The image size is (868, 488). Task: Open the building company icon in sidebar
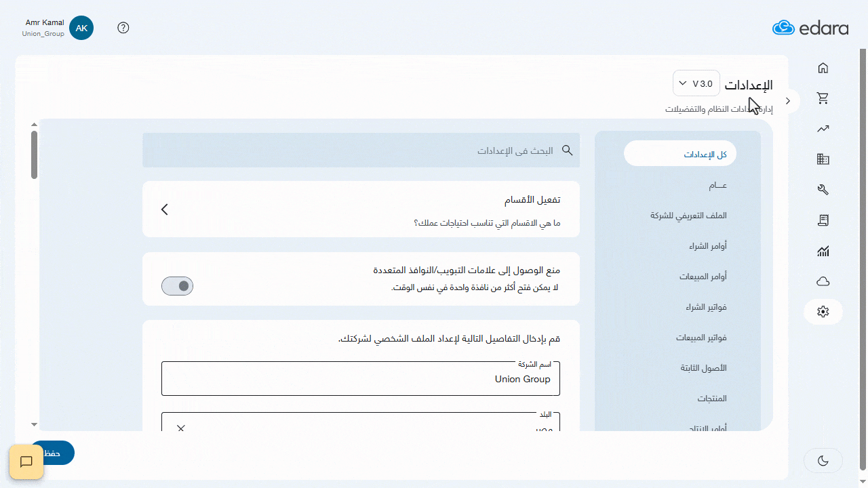tap(823, 159)
